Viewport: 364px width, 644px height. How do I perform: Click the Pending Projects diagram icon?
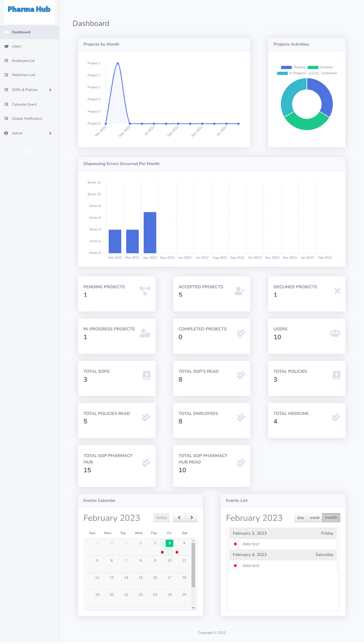coord(145,291)
